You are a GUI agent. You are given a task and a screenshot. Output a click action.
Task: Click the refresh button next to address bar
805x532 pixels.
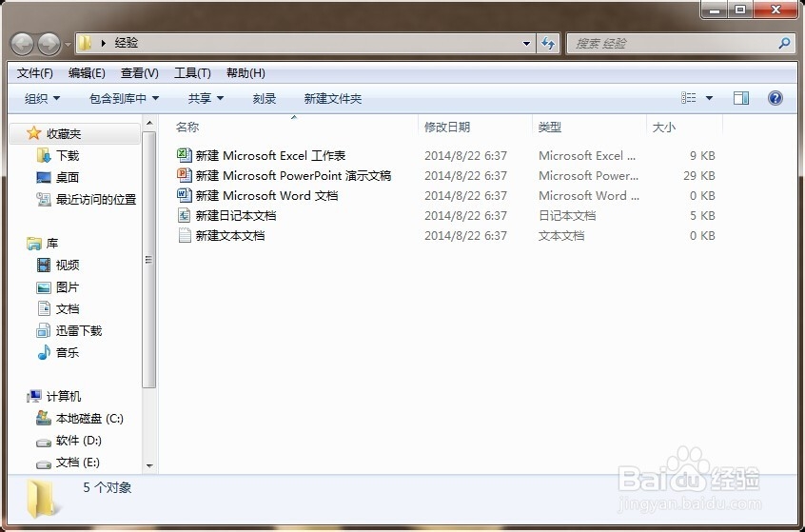(x=548, y=44)
